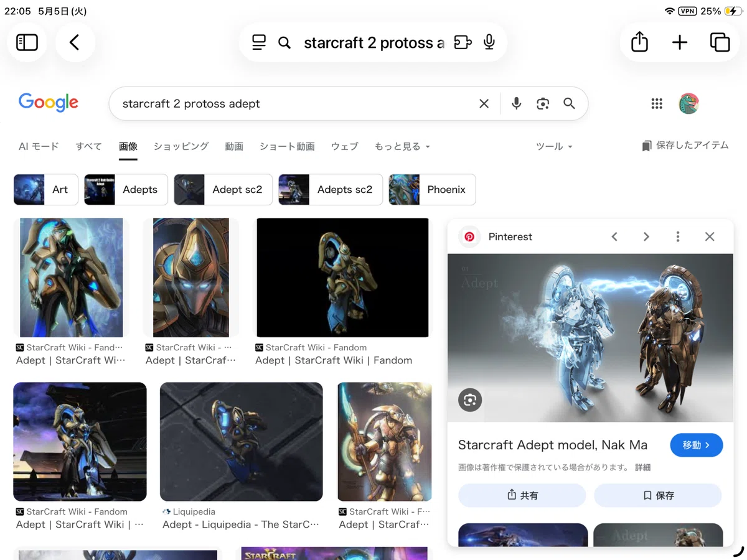Open the ツール dropdown
This screenshot has width=747, height=560.
554,147
